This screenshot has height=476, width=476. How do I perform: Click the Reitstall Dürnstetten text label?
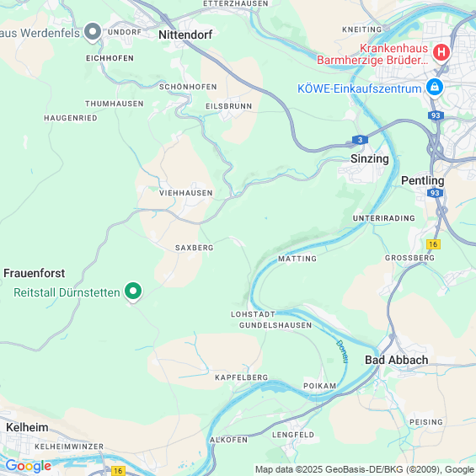[67, 292]
